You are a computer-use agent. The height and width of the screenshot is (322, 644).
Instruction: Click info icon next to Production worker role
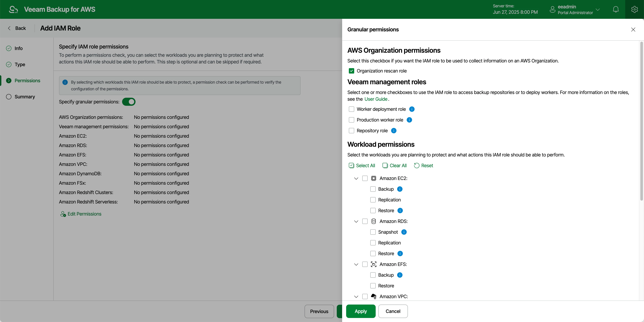(x=409, y=120)
